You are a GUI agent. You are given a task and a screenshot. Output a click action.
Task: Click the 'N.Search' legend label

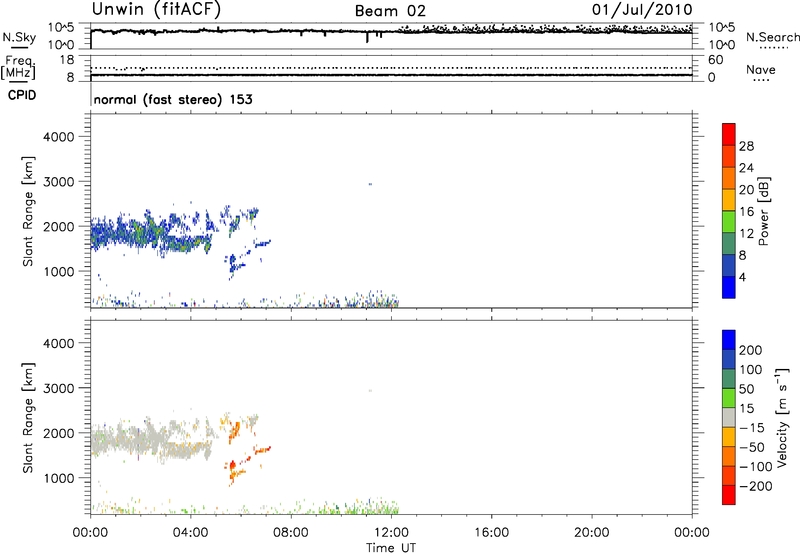click(772, 37)
